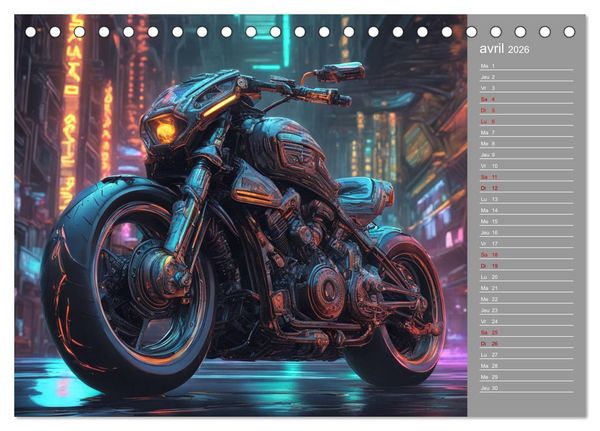Pick the Friday 3 date row
Viewport: 600px width, 431px height.
click(x=527, y=88)
